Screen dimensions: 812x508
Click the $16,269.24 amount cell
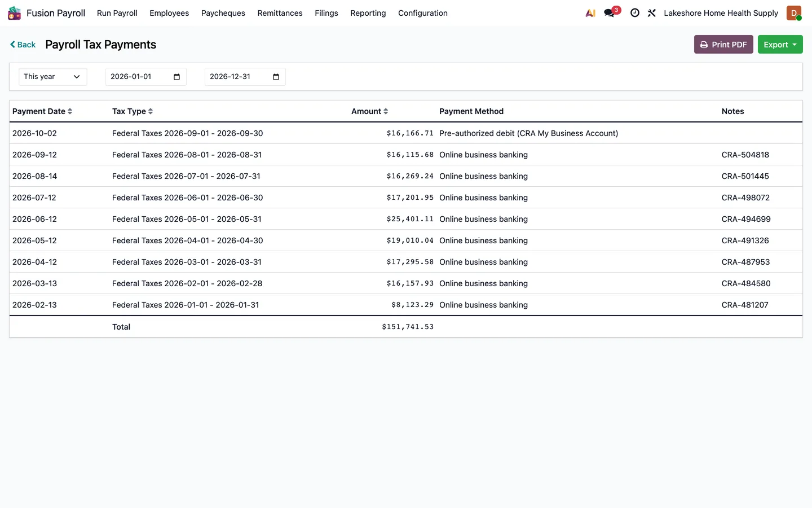[x=410, y=176]
